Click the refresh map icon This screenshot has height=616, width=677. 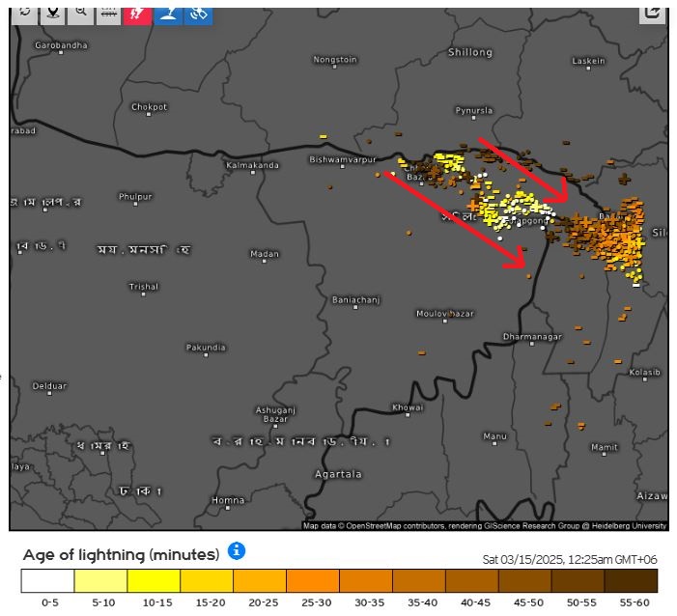(24, 14)
